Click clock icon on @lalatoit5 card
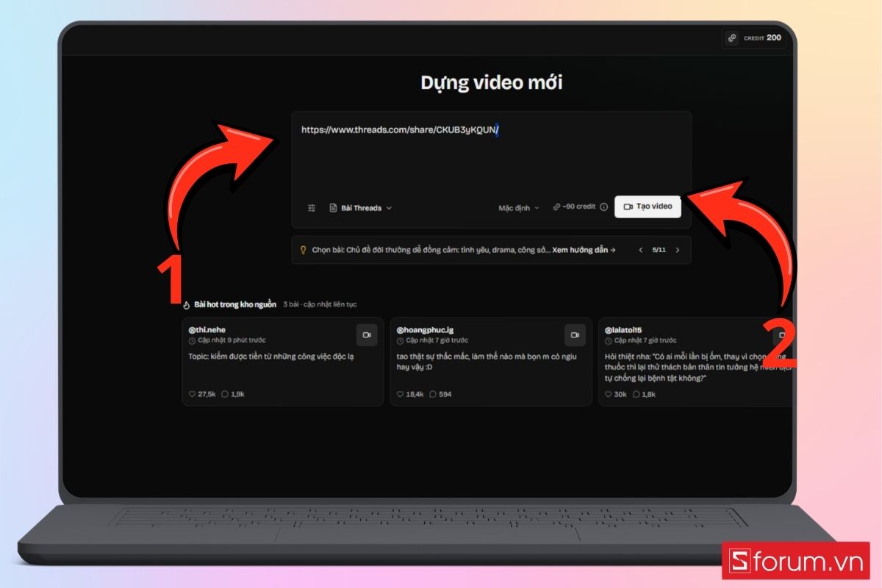Viewport: 882px width, 588px height. coord(609,341)
